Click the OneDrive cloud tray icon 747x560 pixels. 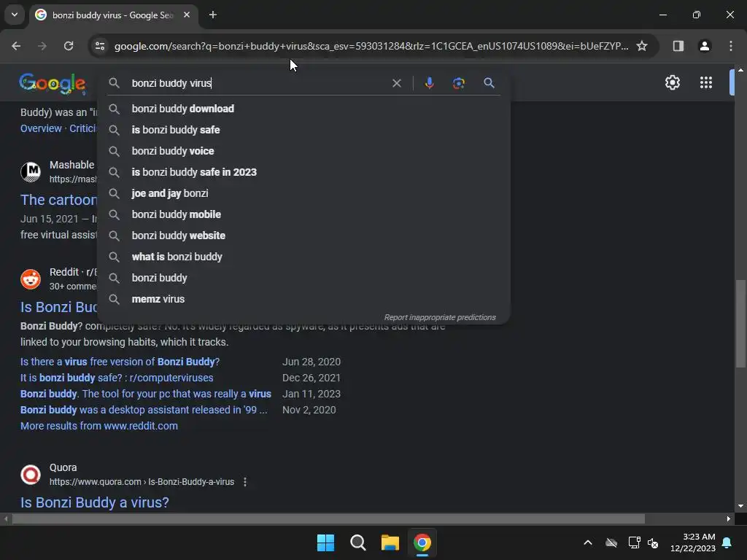[x=611, y=542]
